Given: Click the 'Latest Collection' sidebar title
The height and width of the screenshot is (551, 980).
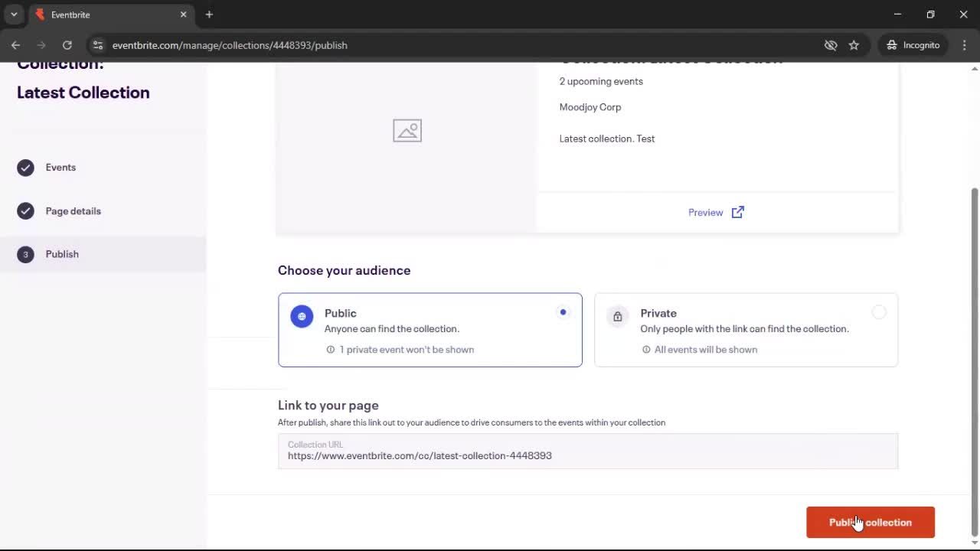Looking at the screenshot, I should (x=83, y=93).
